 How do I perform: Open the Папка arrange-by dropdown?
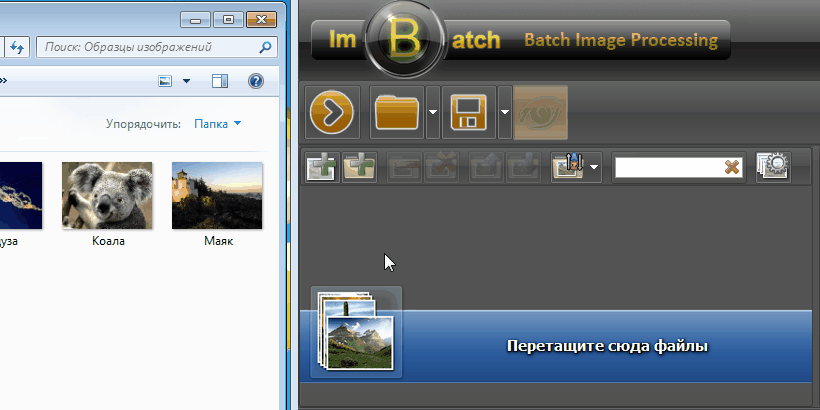pos(217,124)
